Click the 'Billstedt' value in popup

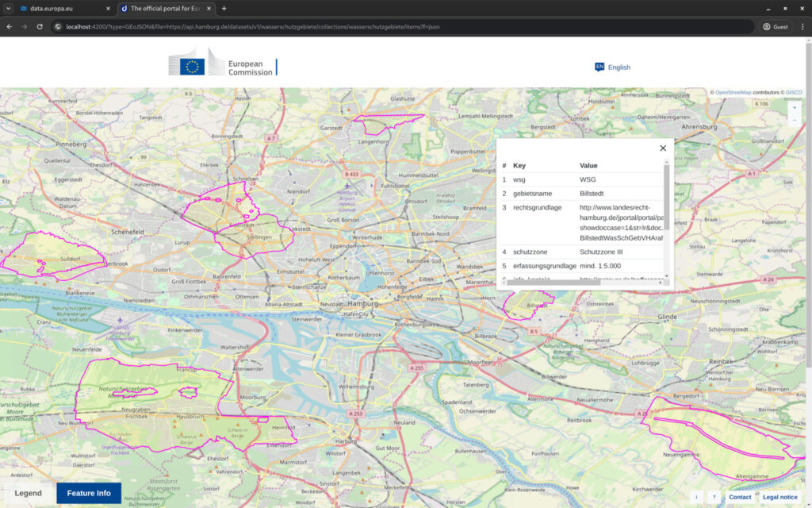(x=592, y=194)
